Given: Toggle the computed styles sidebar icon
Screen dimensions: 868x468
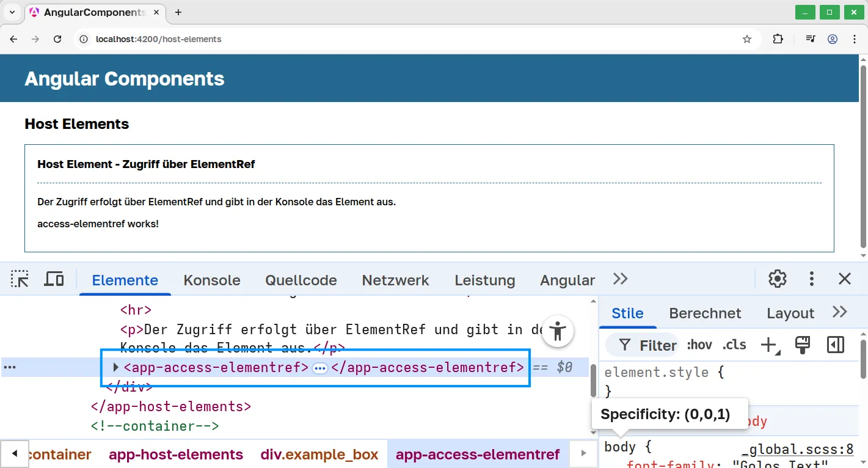Looking at the screenshot, I should [835, 345].
